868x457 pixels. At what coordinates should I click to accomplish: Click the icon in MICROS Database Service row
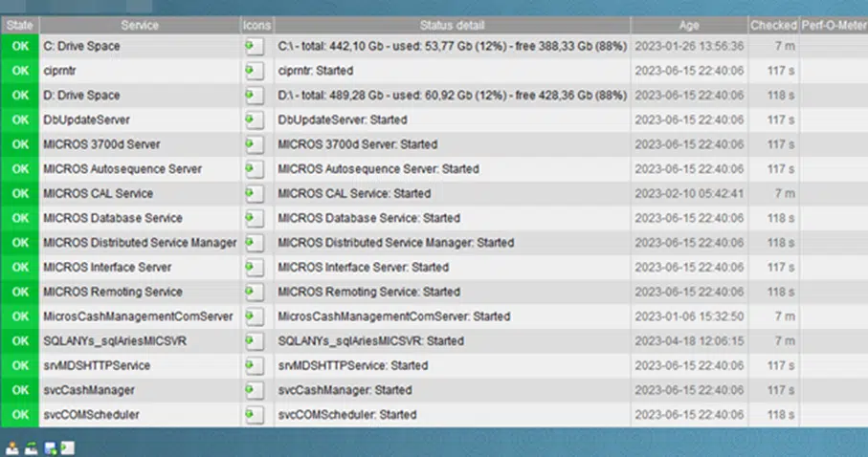[x=254, y=218]
